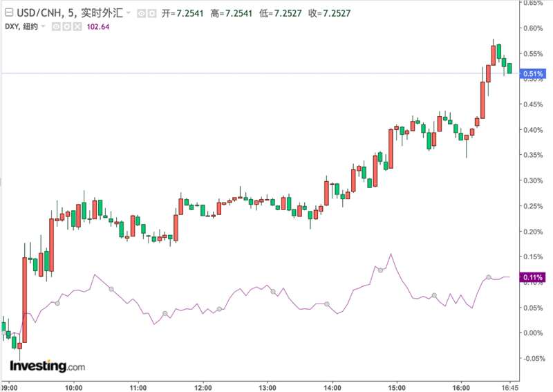The width and height of the screenshot is (553, 392).
Task: Click the DXY symbol label
Action: 11,26
